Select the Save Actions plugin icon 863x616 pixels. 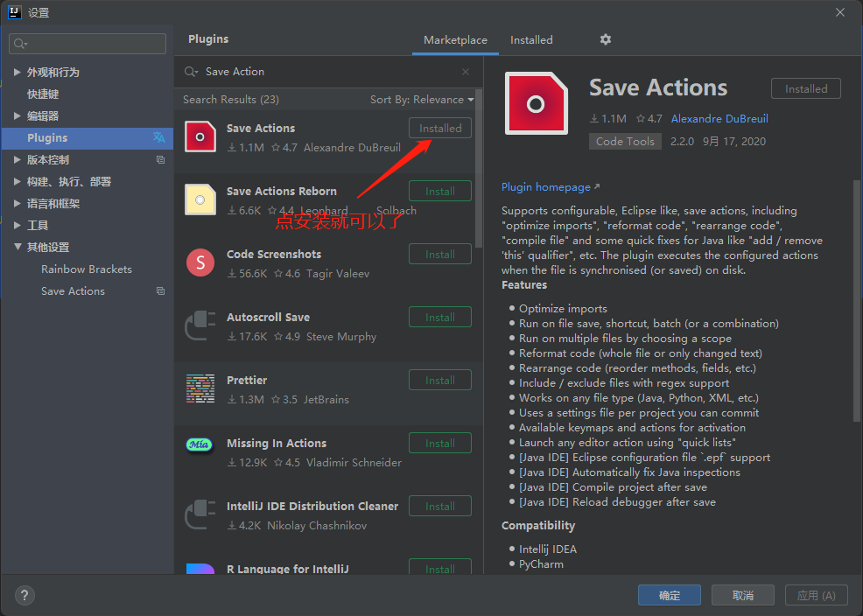pos(200,136)
